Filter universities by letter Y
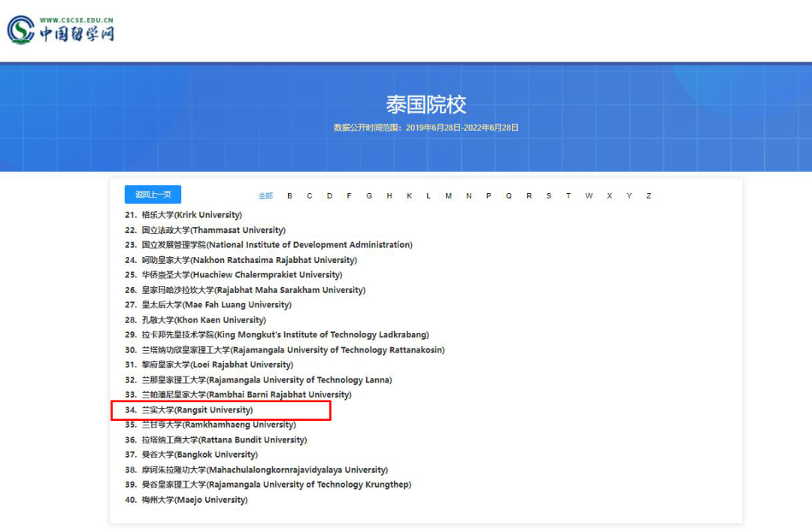 tap(629, 195)
